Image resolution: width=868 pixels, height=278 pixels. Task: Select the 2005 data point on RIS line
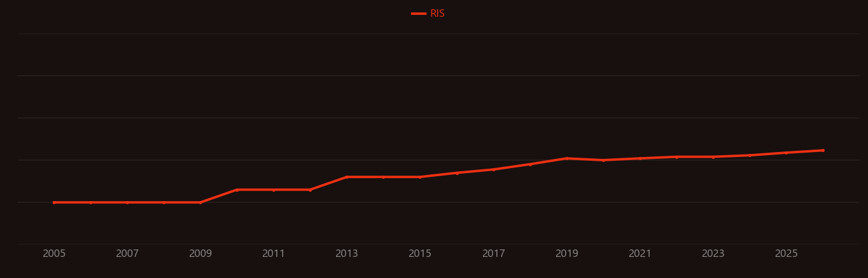54,202
